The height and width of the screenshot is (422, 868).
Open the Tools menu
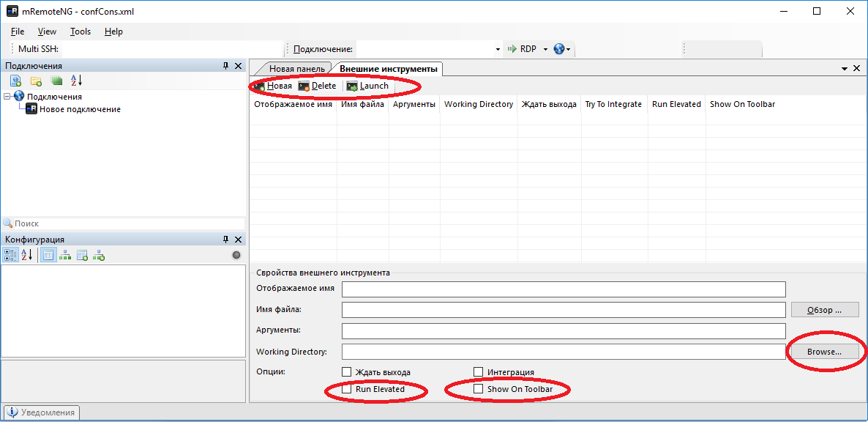pos(81,32)
